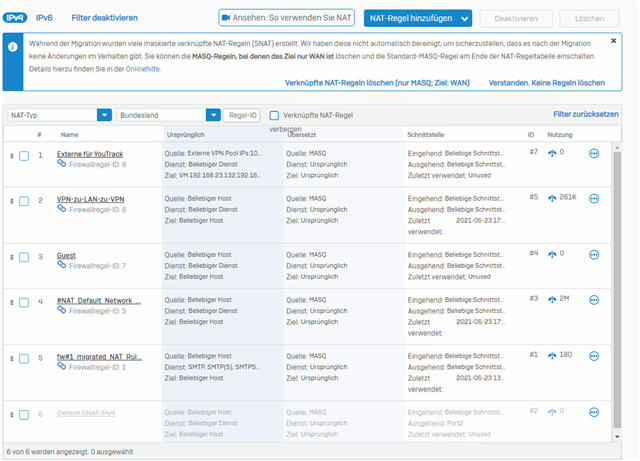Screen dimensions: 640x461
Task: Expand NAT-Regel hinzufügen dropdown arrow
Action: point(464,19)
